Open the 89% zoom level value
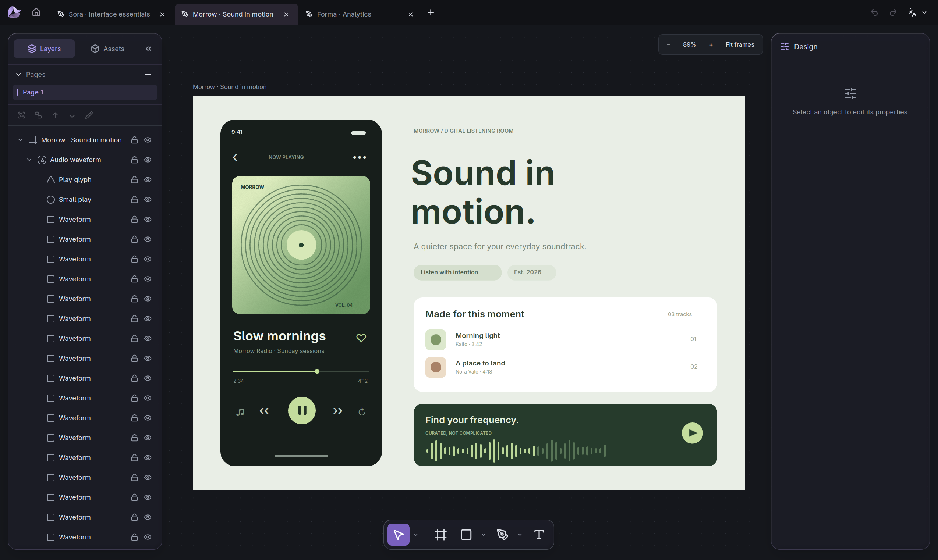The image size is (938, 560). 690,45
